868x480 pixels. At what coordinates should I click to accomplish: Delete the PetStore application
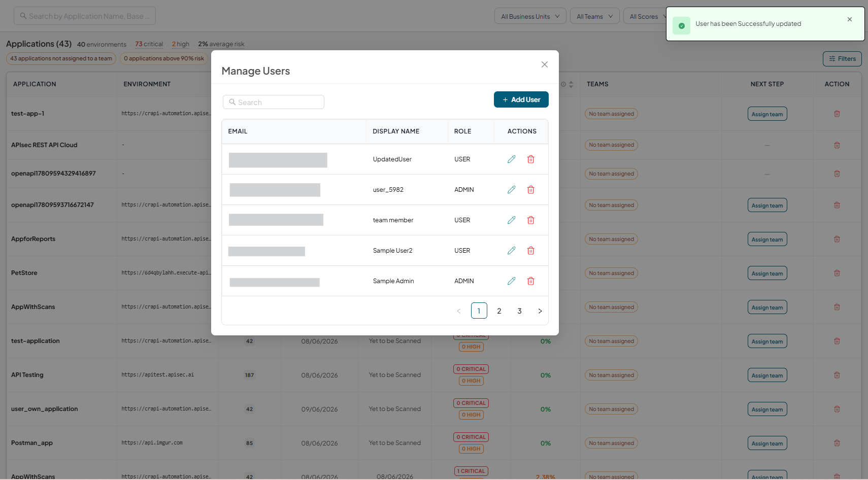(837, 273)
